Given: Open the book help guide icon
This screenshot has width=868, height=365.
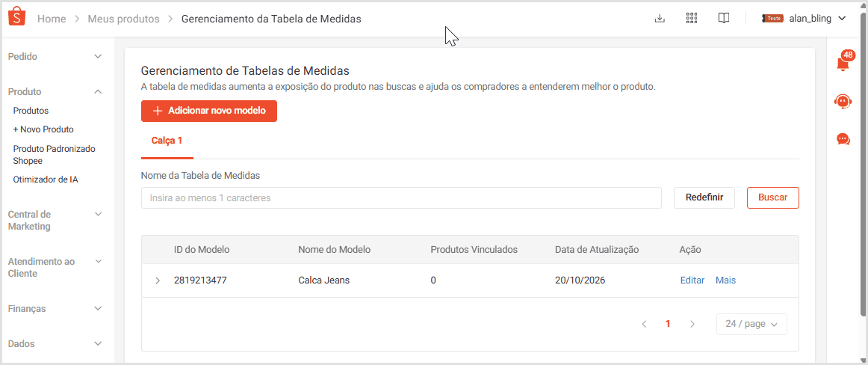Looking at the screenshot, I should coord(724,18).
